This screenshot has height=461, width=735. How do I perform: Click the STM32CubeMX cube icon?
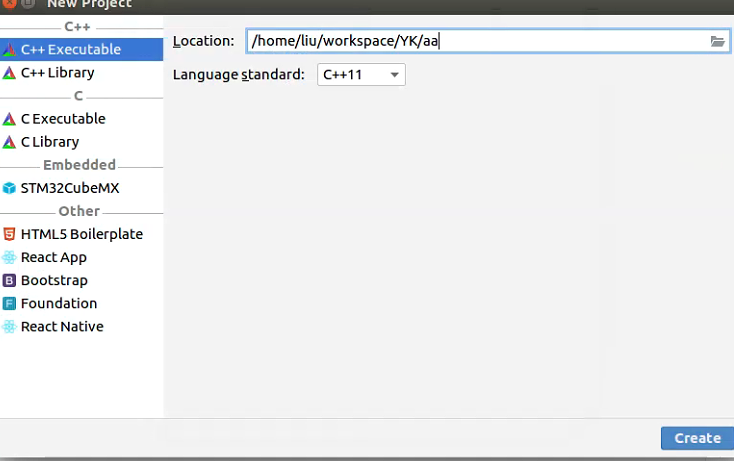click(x=9, y=188)
